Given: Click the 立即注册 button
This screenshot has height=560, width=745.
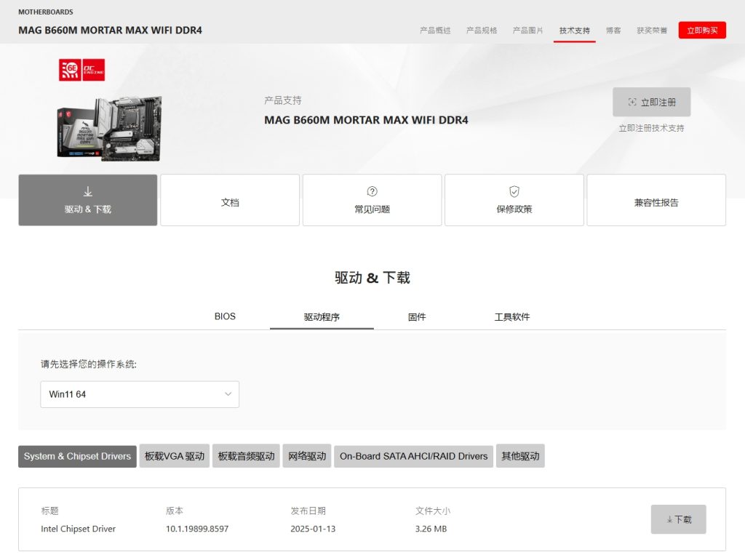Looking at the screenshot, I should coord(651,102).
